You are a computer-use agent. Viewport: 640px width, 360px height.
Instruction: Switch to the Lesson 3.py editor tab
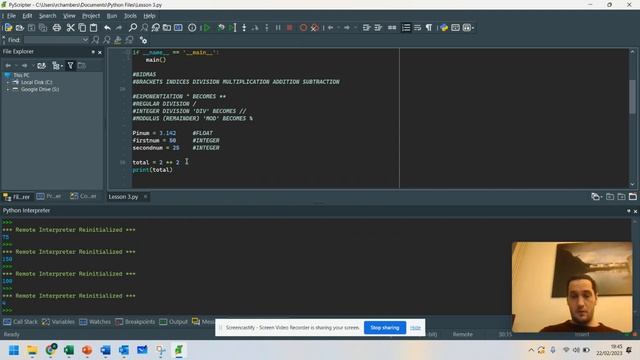(x=123, y=197)
